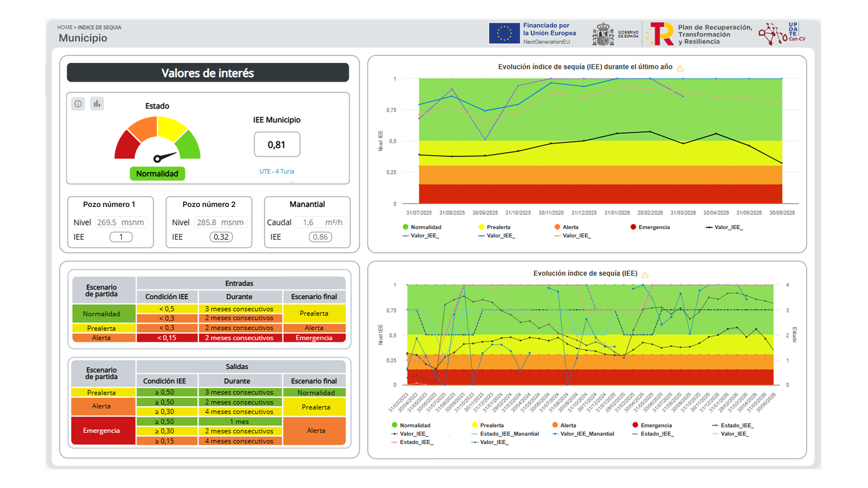Go to HOME breadcrumb

pos(65,28)
